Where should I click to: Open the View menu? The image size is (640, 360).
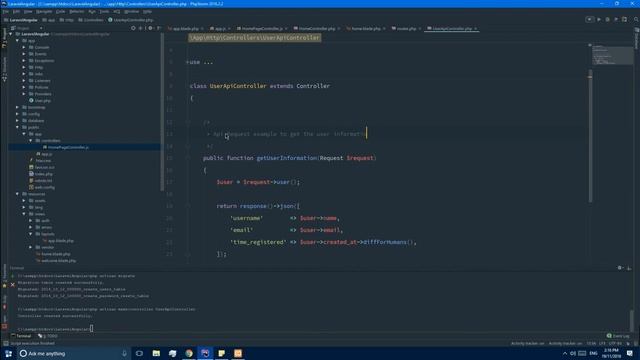[28, 11]
